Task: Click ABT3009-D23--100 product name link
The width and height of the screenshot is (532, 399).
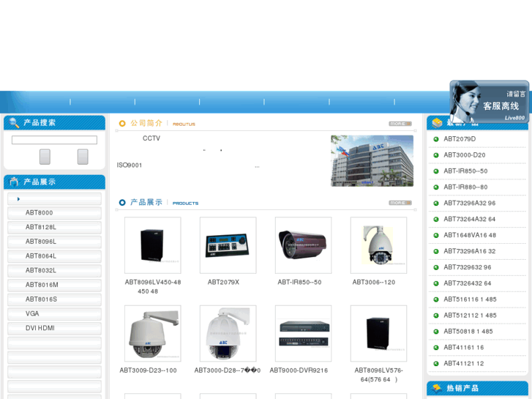Action: coord(149,370)
